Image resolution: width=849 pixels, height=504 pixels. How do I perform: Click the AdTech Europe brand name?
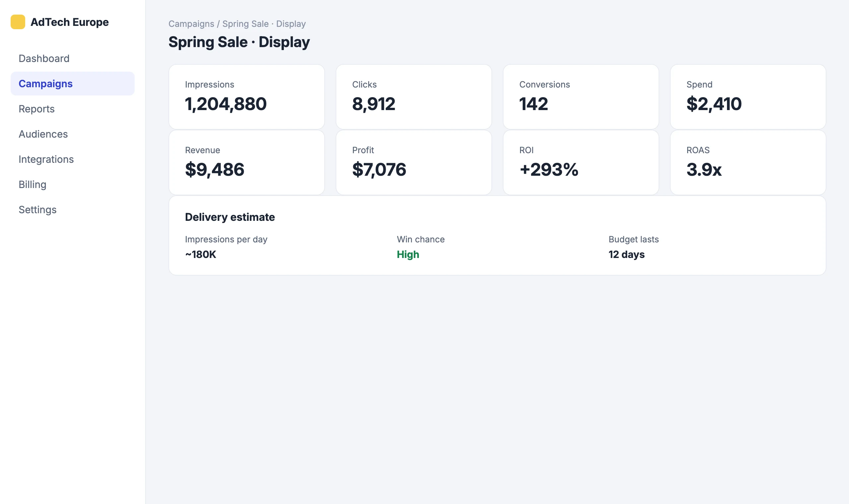[x=70, y=22]
